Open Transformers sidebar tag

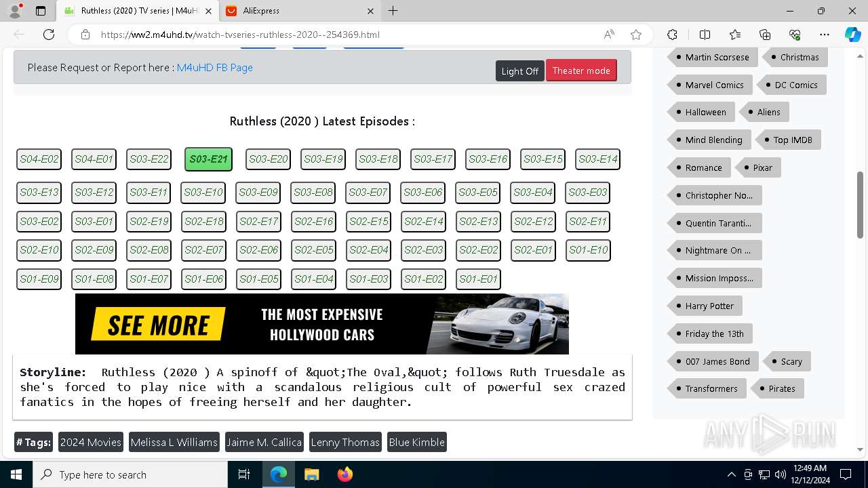pyautogui.click(x=706, y=389)
